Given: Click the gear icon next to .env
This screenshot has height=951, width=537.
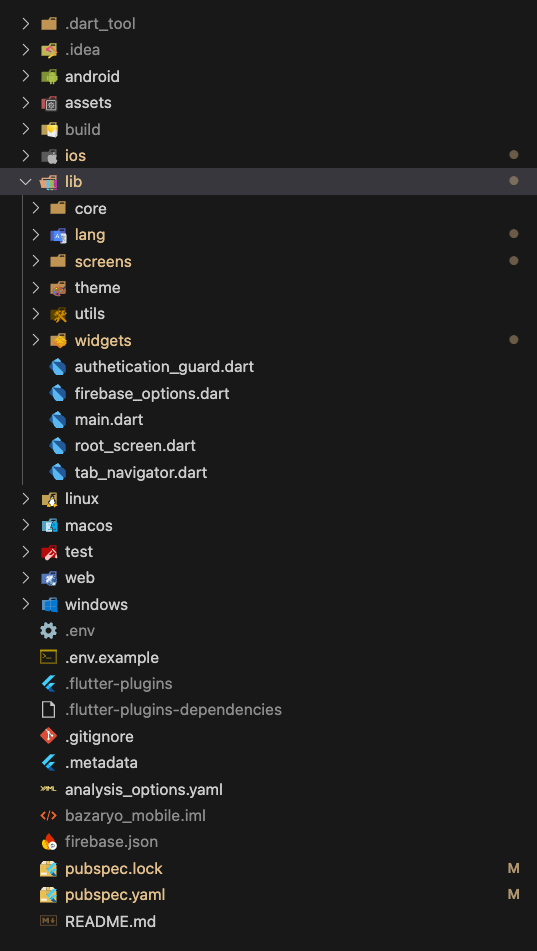Looking at the screenshot, I should 49,631.
